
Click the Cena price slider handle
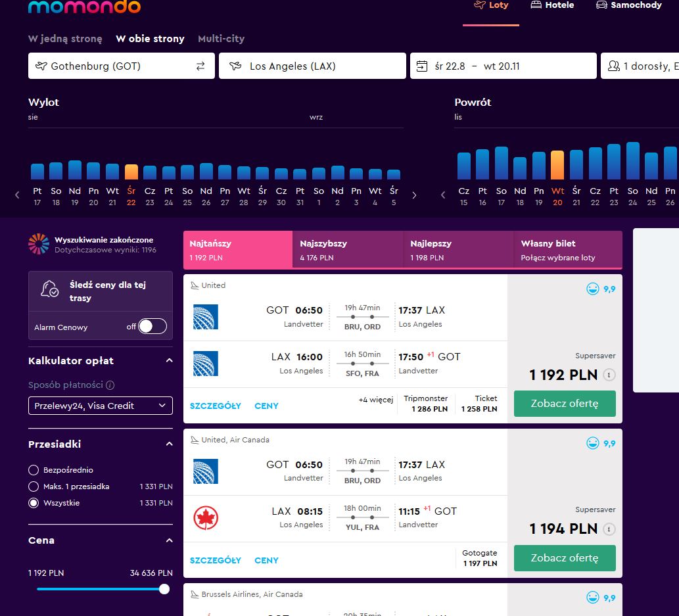pyautogui.click(x=164, y=589)
